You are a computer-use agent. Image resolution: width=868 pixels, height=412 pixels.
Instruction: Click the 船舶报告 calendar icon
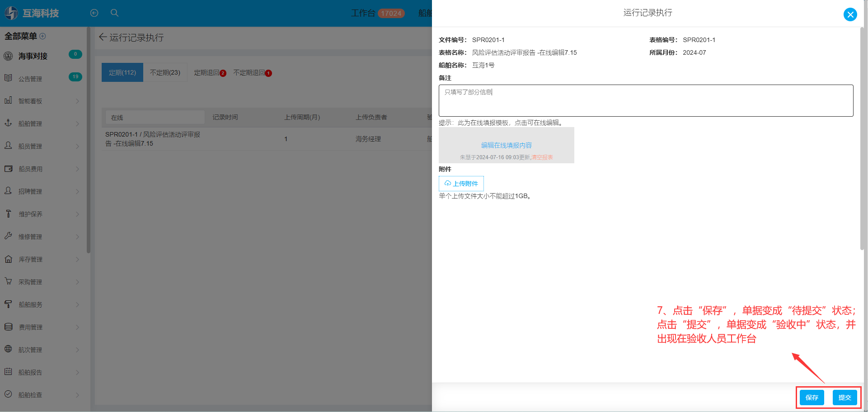point(8,372)
